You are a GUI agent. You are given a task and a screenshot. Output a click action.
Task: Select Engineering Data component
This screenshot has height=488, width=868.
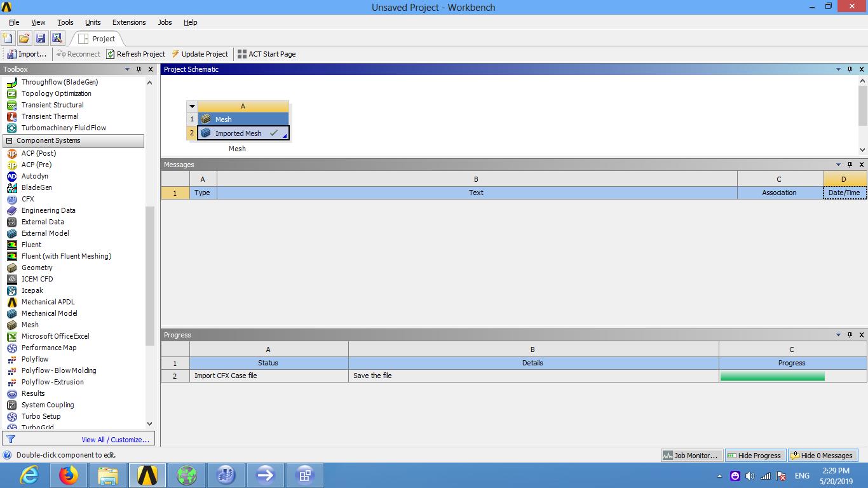pyautogui.click(x=48, y=210)
